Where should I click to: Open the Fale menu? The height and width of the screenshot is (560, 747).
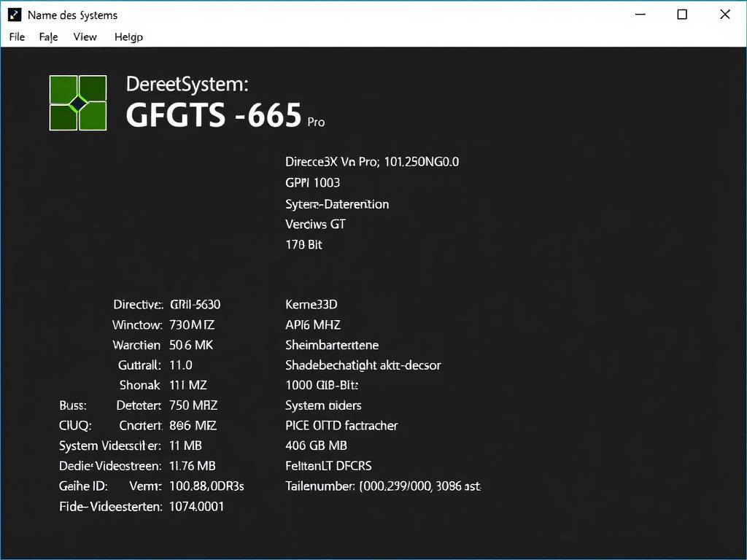coord(49,37)
